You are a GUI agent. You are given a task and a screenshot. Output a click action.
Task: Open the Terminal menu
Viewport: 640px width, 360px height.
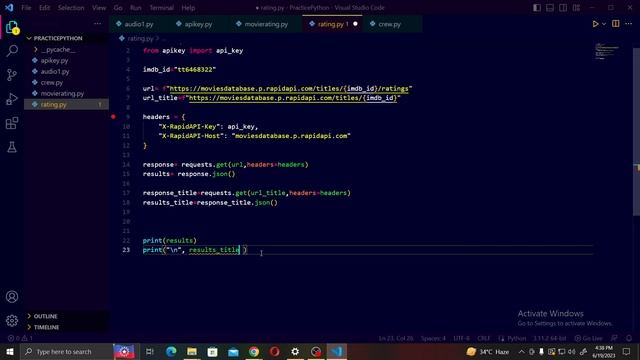(x=162, y=8)
